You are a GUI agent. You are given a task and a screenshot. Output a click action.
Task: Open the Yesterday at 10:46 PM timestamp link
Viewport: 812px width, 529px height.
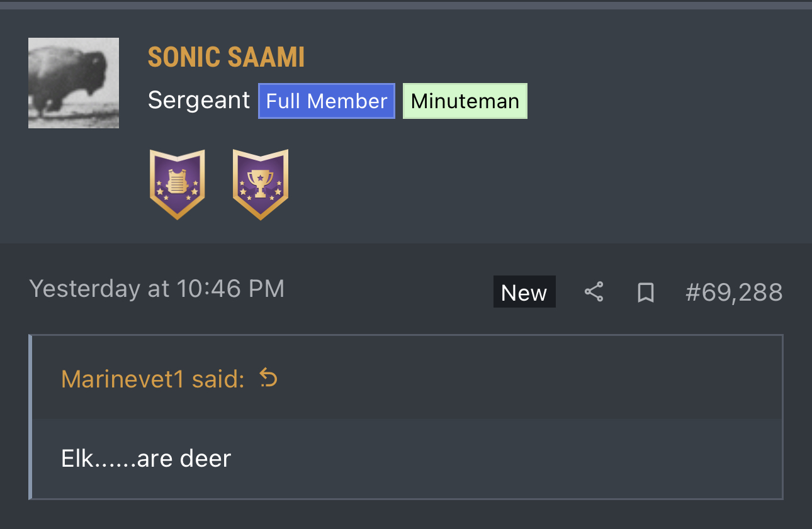tap(157, 289)
